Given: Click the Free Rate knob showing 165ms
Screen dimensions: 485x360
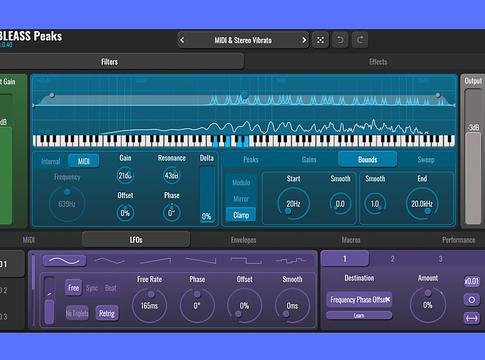Looking at the screenshot, I should tap(149, 305).
